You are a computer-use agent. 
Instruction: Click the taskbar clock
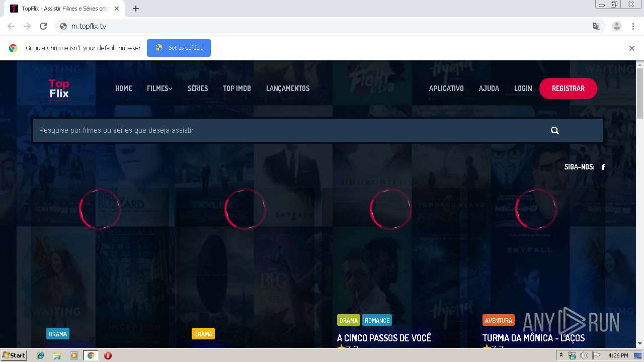click(x=618, y=355)
